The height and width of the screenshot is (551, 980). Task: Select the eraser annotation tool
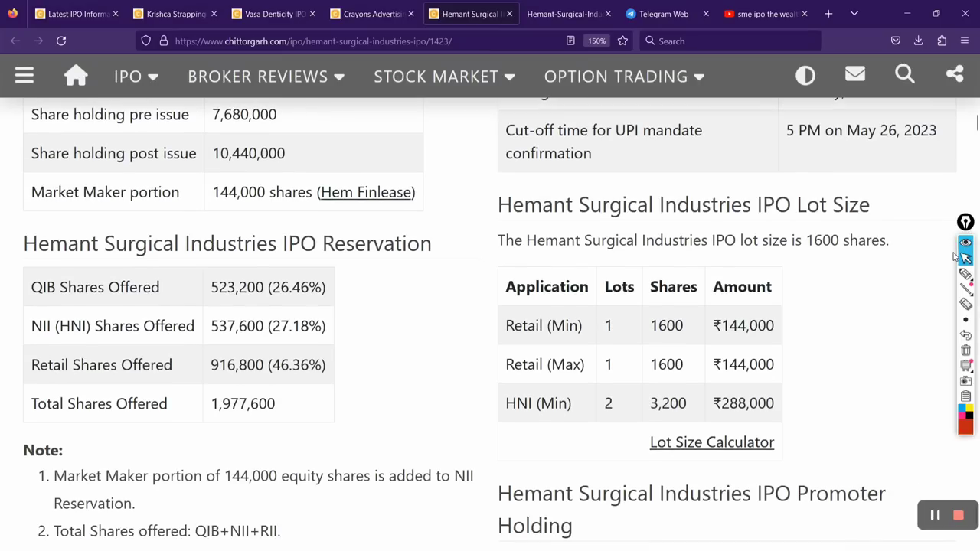[965, 305]
